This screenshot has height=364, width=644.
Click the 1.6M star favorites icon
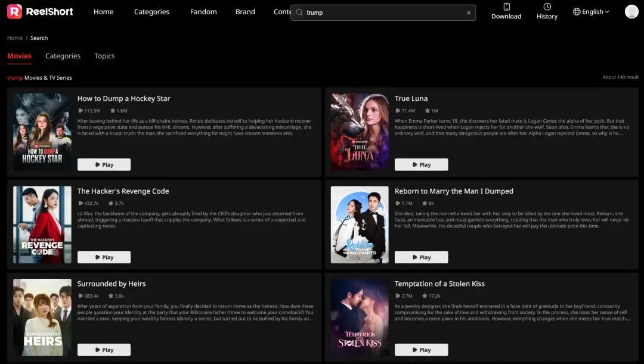113,111
